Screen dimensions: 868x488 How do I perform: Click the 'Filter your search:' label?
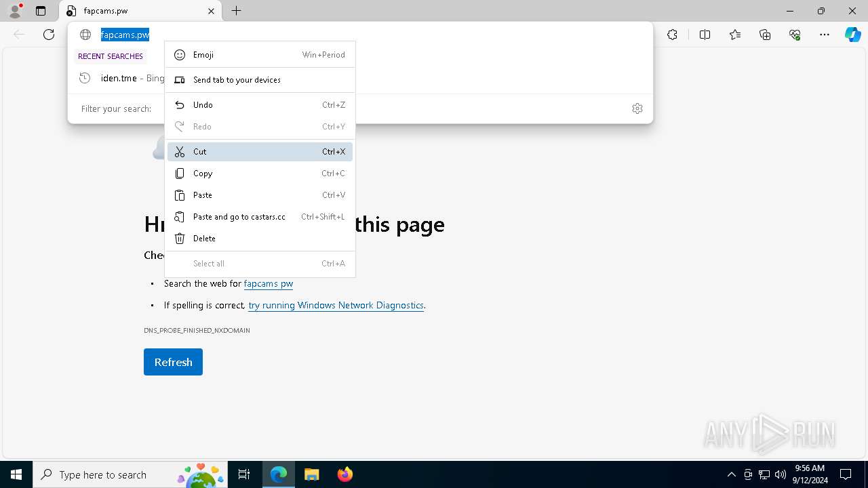[116, 108]
